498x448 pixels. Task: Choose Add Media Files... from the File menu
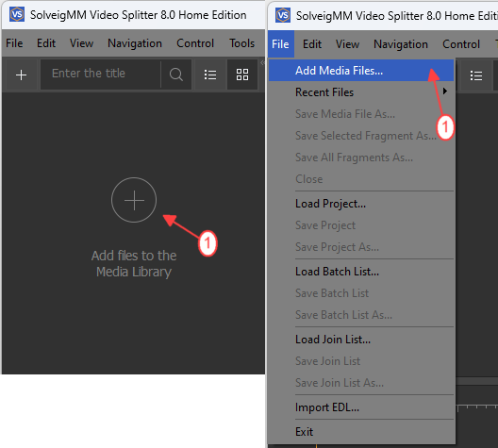click(361, 71)
